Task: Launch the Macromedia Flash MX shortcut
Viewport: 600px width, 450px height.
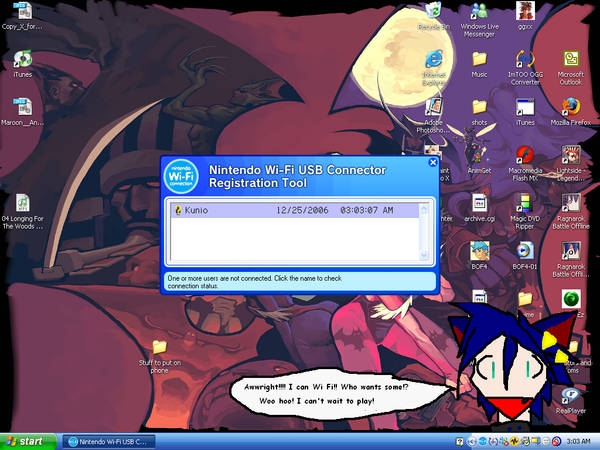Action: click(525, 156)
